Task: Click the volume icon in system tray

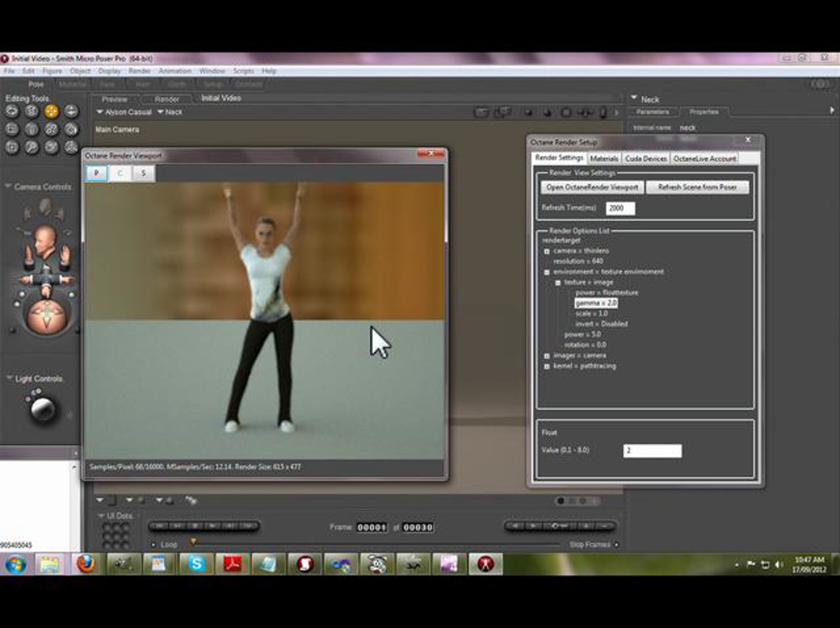Action: tap(779, 565)
